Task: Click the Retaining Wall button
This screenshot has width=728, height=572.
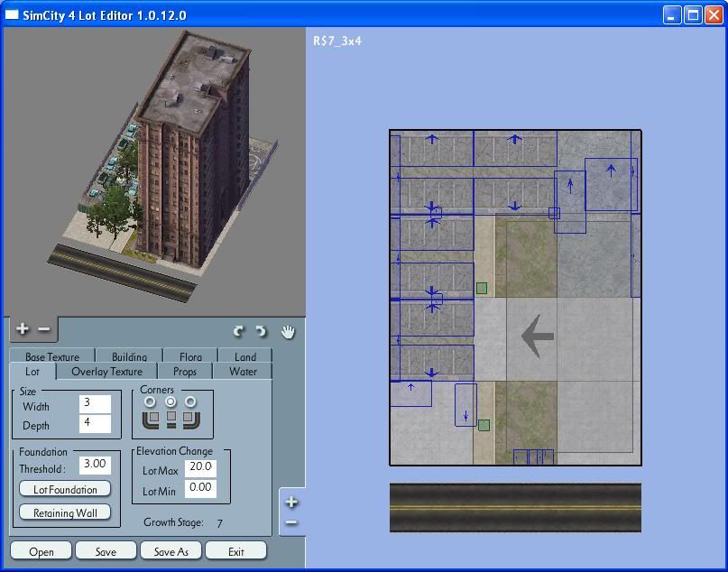Action: [65, 512]
